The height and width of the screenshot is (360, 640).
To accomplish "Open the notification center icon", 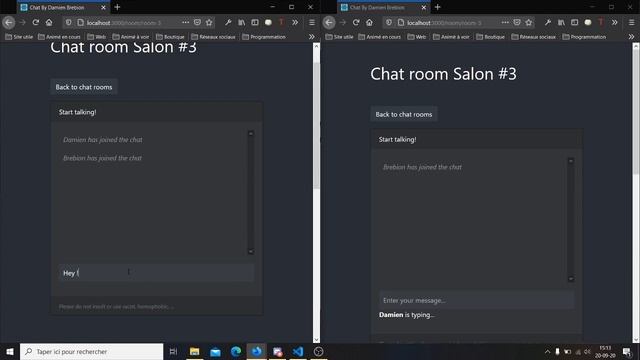I will pos(627,351).
